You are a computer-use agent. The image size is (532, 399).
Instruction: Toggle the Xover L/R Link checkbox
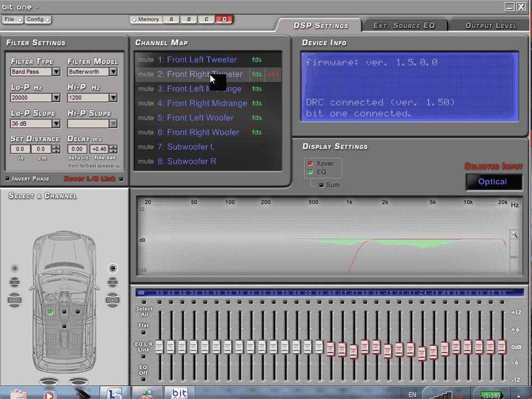pos(121,179)
